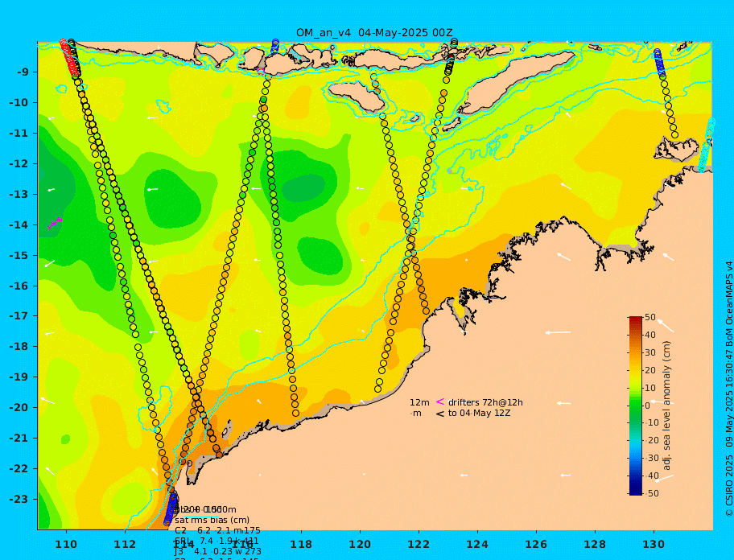Screen dimensions: 734x560
Task: Click the latitude axis label '-16'
Action: pos(19,286)
